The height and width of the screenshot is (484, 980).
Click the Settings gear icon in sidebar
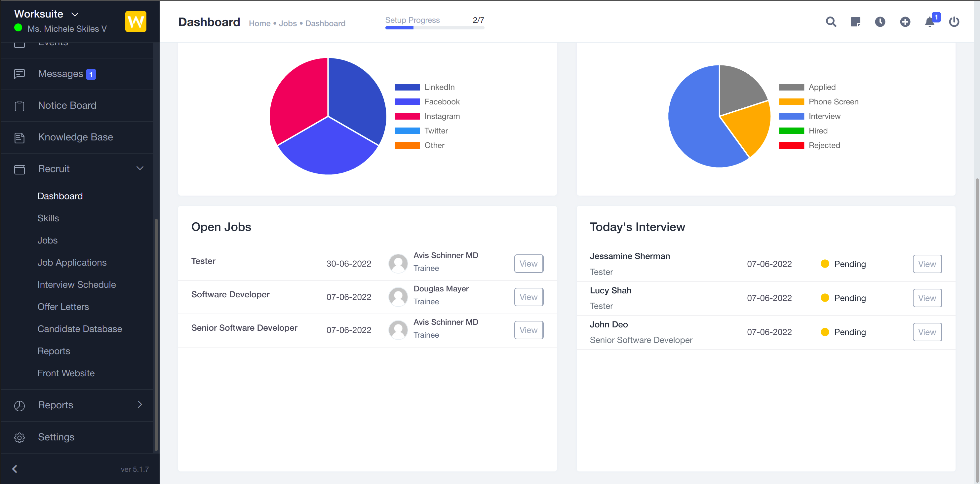(x=20, y=437)
